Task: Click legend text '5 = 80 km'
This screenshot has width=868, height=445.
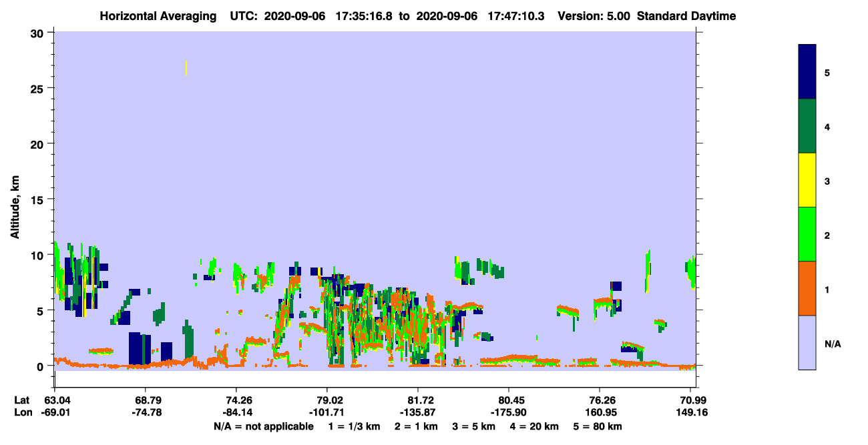Action: tap(596, 426)
